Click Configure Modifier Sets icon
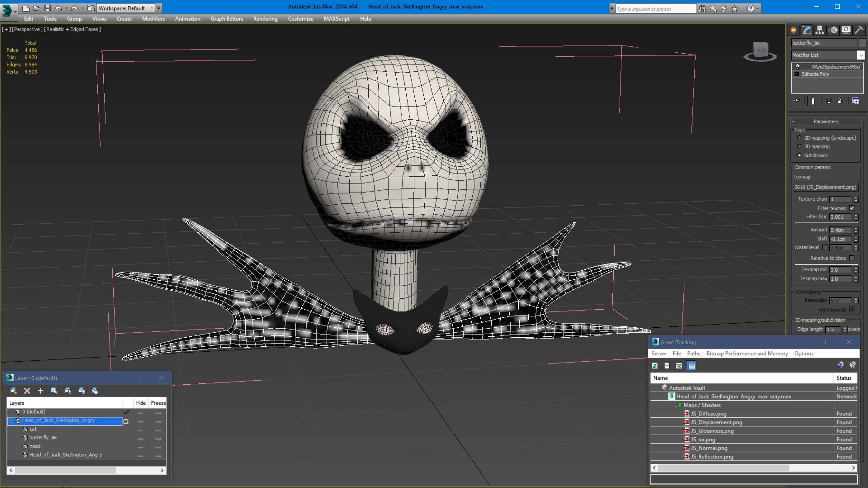The height and width of the screenshot is (488, 868). (x=856, y=101)
